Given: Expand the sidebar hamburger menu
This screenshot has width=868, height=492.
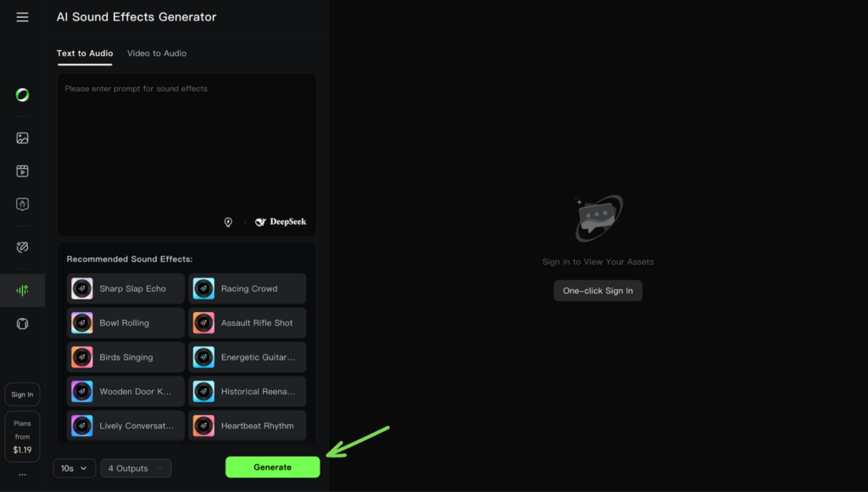Looking at the screenshot, I should coord(22,16).
